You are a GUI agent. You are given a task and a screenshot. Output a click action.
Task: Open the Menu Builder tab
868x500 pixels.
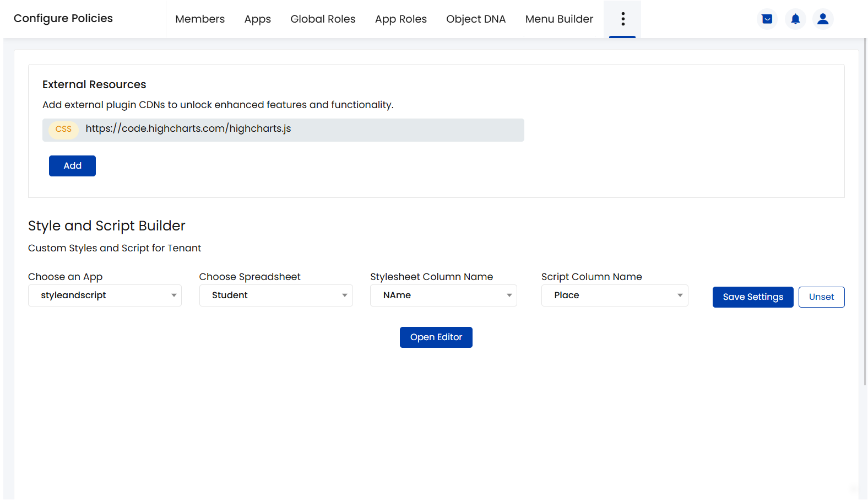coord(559,19)
